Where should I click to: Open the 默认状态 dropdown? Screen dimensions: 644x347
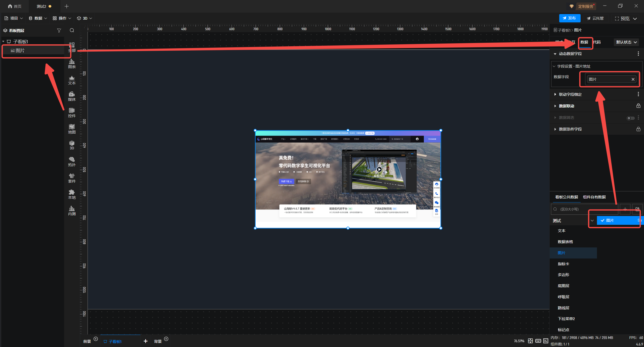626,42
